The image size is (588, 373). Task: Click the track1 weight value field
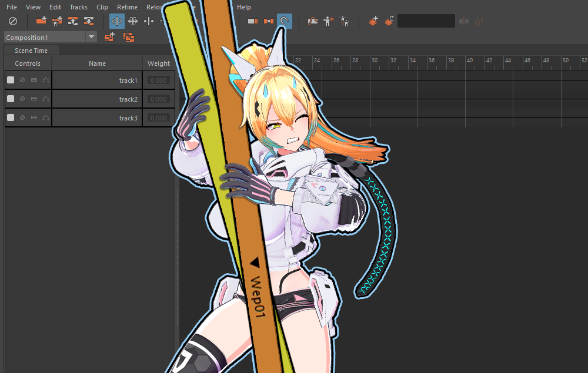click(158, 80)
